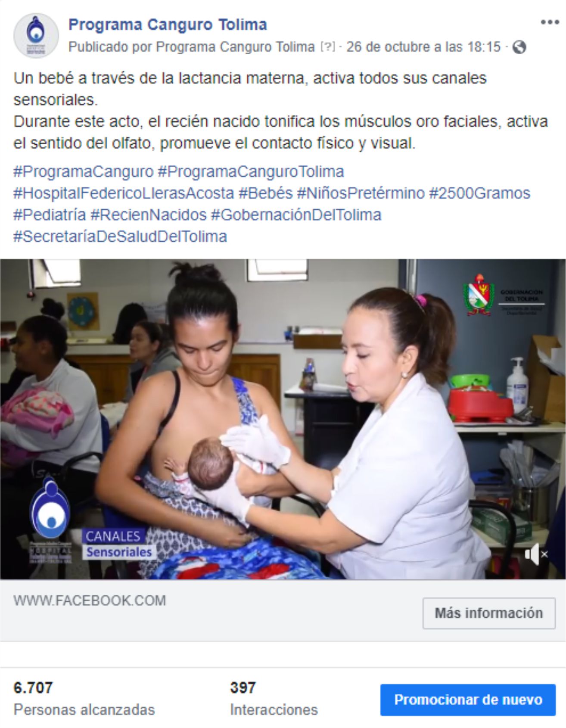
Task: Click the question mark icon next to publisher
Action: pyautogui.click(x=327, y=47)
